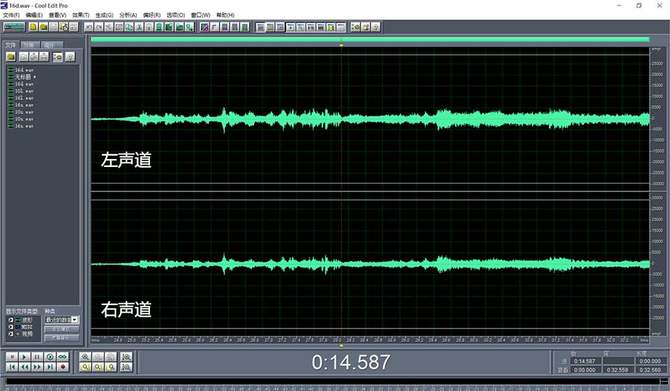This screenshot has height=391, width=670.
Task: Select the 无标题 file in the list
Action: tap(24, 77)
